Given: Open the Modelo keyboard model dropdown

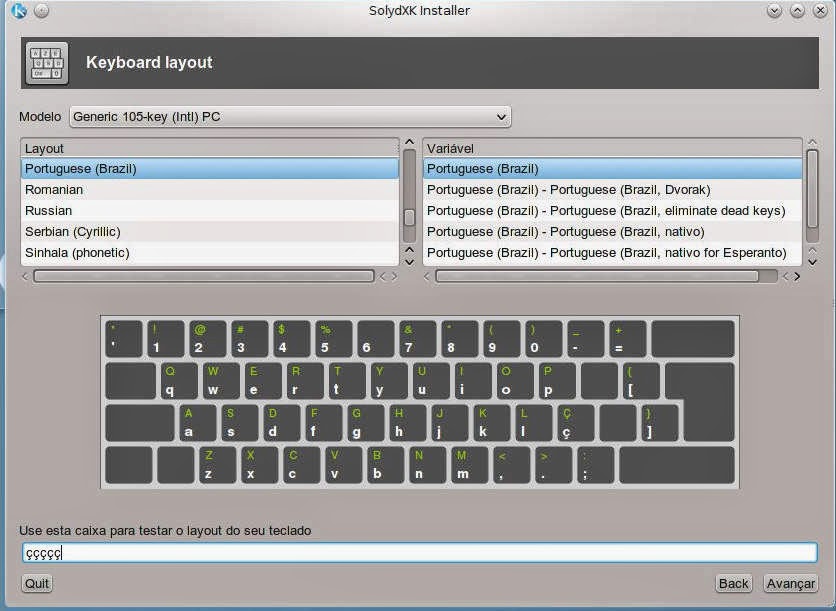Looking at the screenshot, I should [290, 117].
